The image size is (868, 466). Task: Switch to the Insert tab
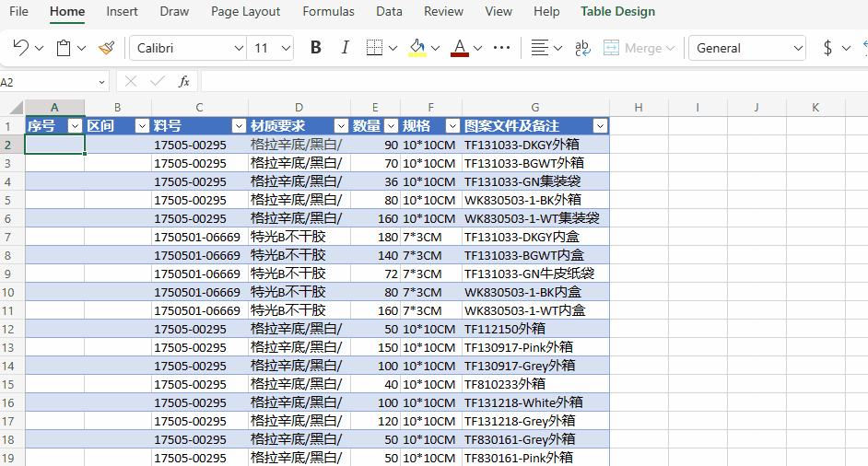pyautogui.click(x=122, y=12)
